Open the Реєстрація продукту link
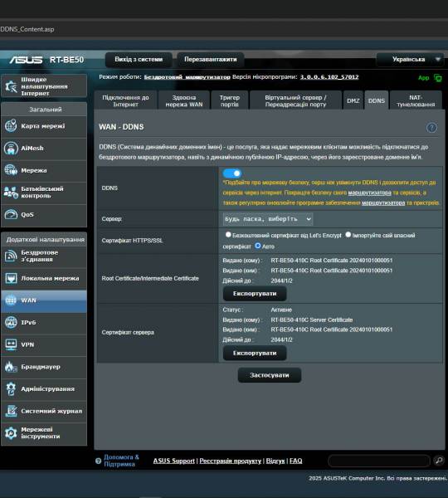This screenshot has width=448, height=498. (x=230, y=461)
